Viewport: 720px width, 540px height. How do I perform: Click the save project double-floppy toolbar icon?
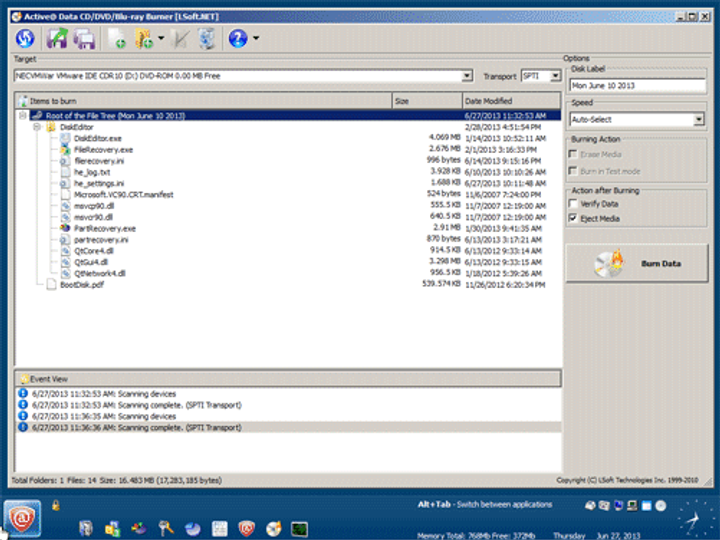pyautogui.click(x=84, y=39)
